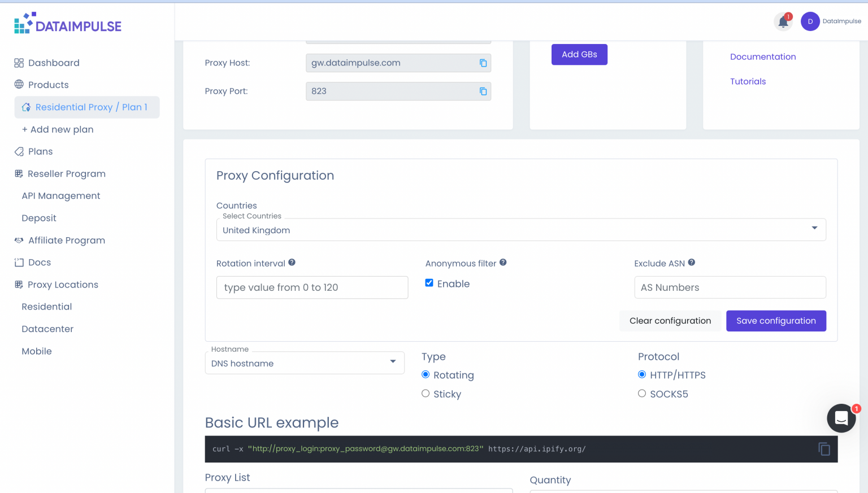
Task: Copy the Basic URL curl example
Action: coord(824,448)
